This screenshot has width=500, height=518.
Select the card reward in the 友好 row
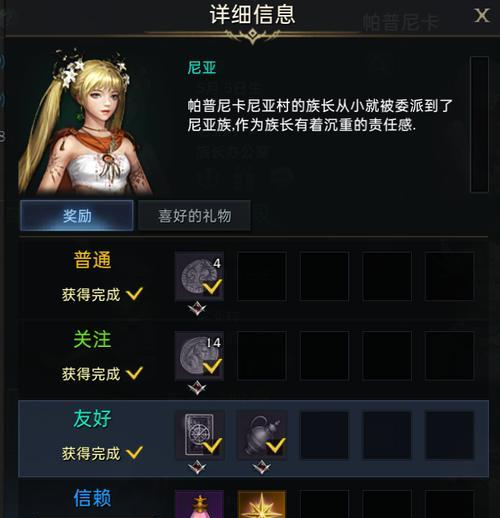[x=200, y=435]
